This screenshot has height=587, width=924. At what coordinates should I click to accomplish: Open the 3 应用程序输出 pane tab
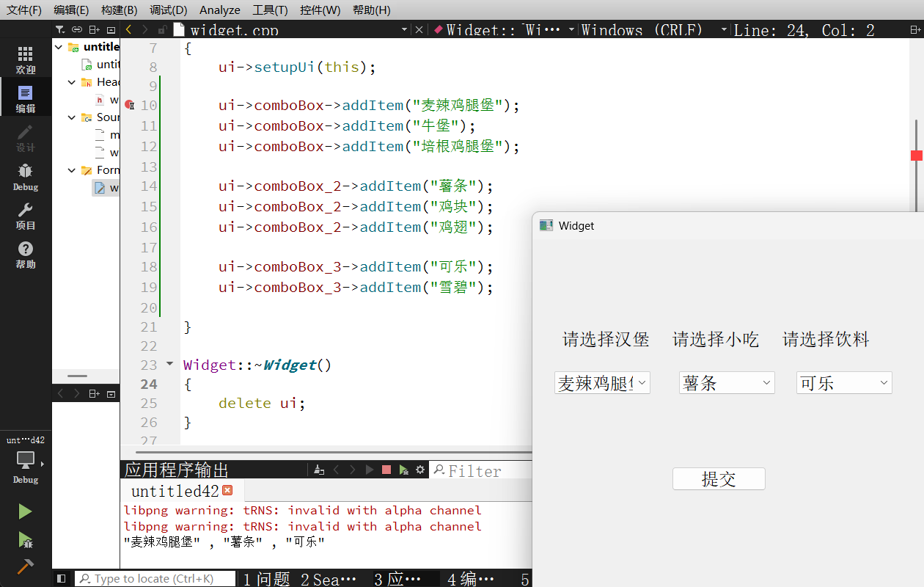tap(405, 579)
